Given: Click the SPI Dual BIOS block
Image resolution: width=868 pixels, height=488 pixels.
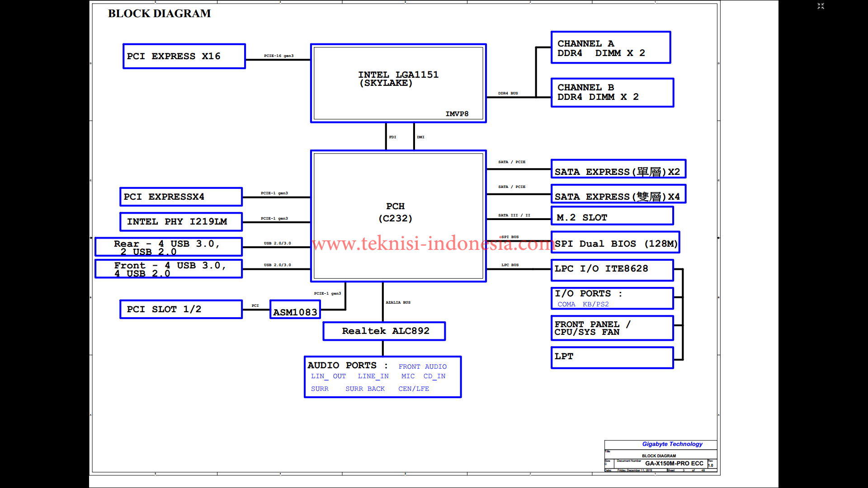Looking at the screenshot, I should click(x=615, y=243).
